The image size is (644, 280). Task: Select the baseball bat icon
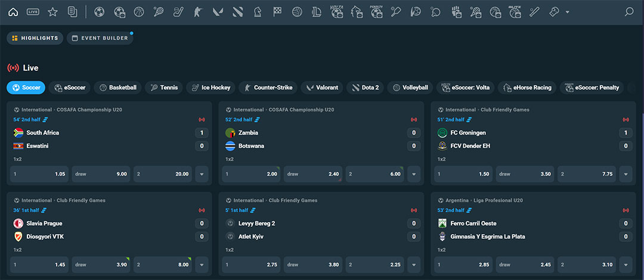534,12
